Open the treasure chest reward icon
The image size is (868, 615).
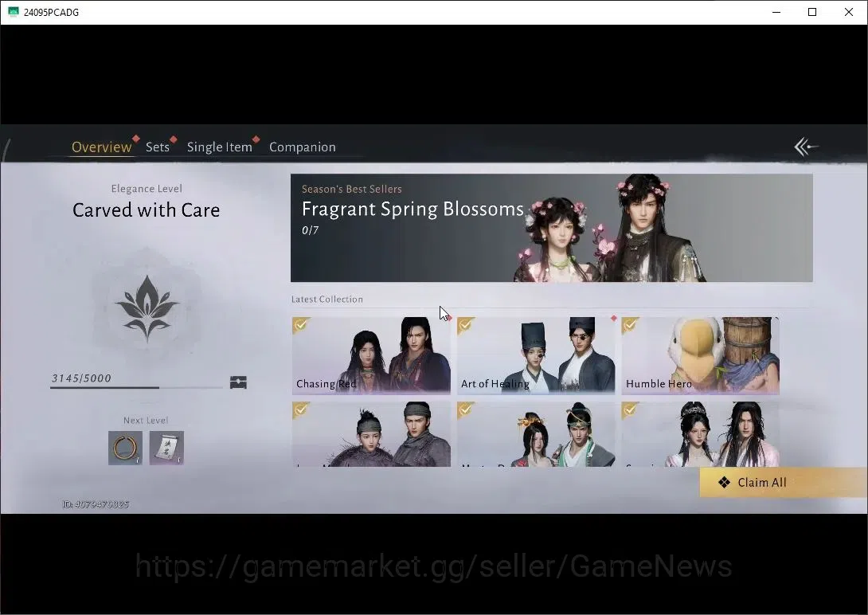[238, 382]
